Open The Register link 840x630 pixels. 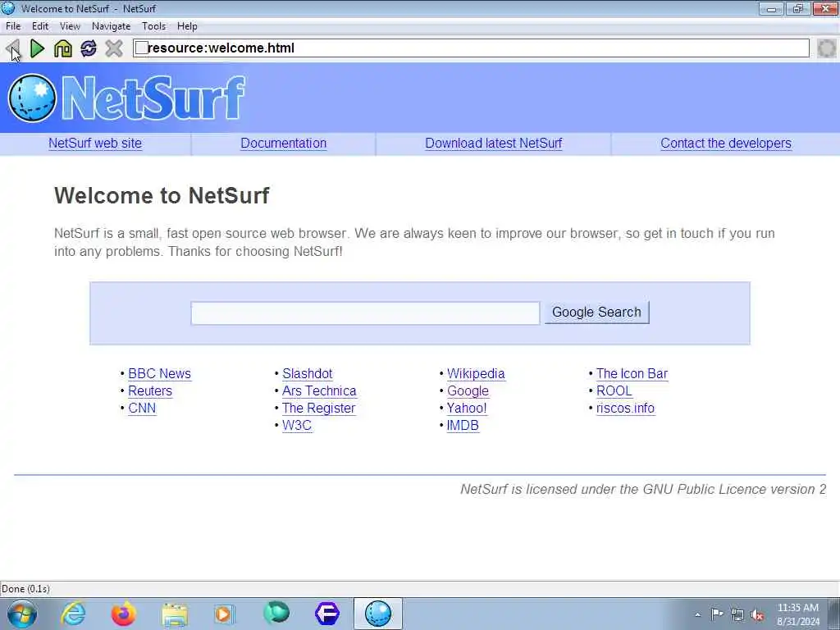point(319,408)
